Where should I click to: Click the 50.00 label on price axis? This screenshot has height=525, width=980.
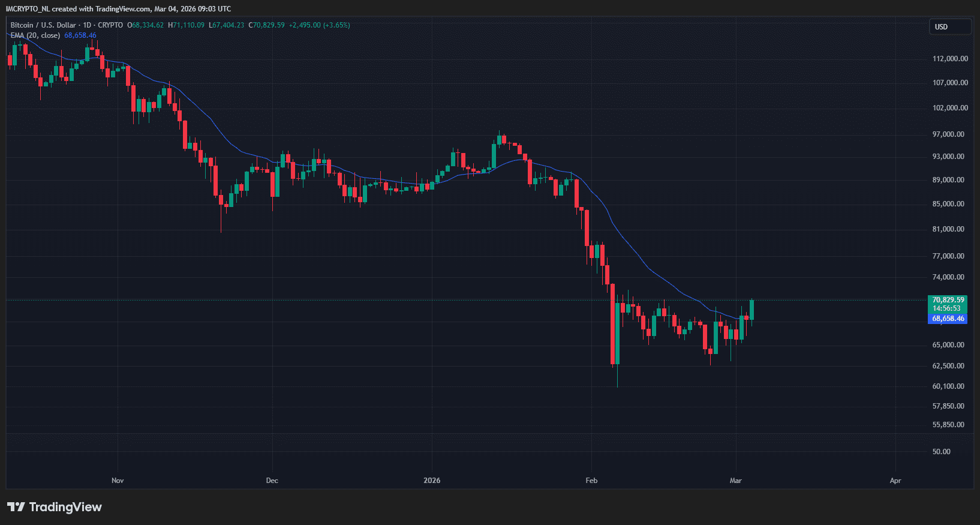(x=941, y=452)
